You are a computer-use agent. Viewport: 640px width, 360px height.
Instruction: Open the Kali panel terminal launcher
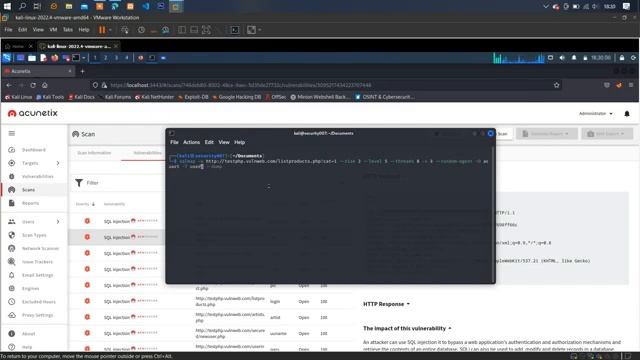(x=76, y=58)
